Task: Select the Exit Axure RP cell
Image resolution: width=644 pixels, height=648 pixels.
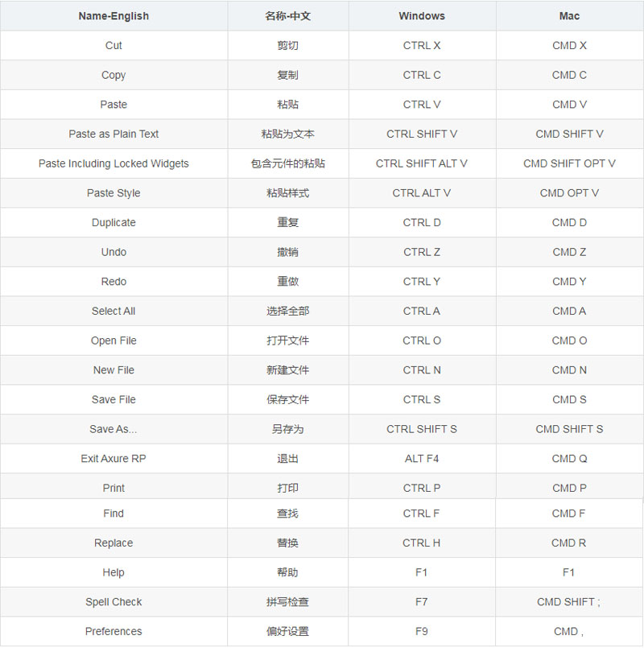Action: click(114, 459)
